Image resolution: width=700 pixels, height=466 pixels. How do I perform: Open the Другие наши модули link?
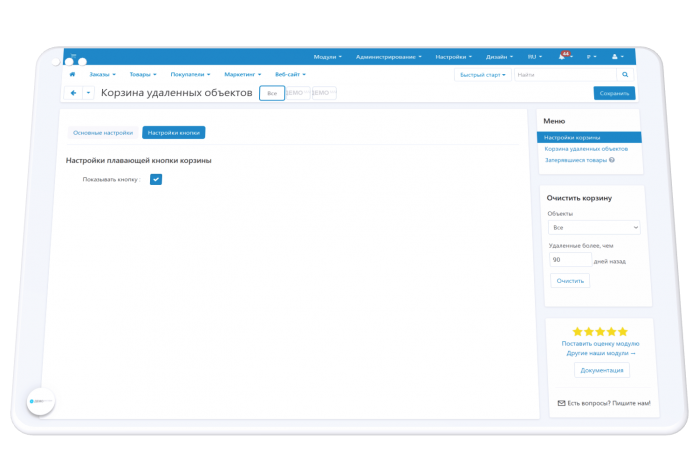601,353
